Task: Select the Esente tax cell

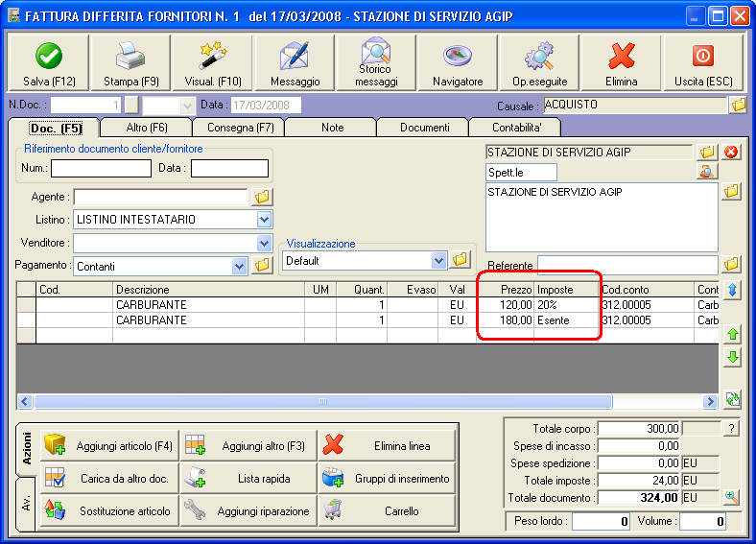Action: [566, 320]
